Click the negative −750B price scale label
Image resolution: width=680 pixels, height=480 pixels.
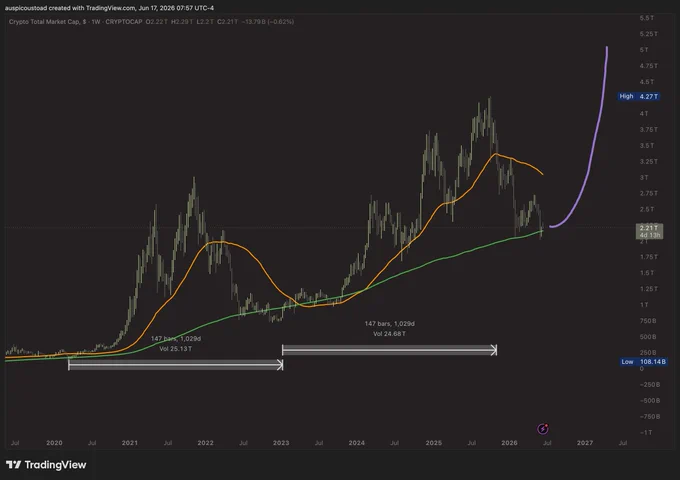click(650, 417)
